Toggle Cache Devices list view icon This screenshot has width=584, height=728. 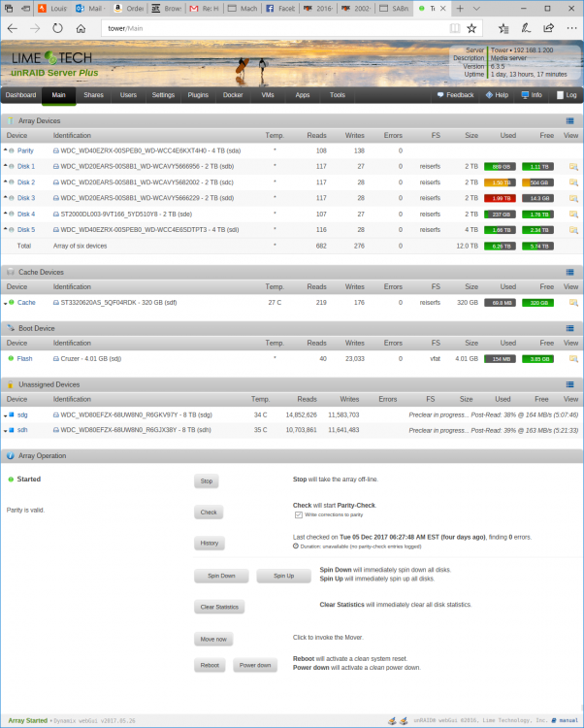[x=570, y=273]
